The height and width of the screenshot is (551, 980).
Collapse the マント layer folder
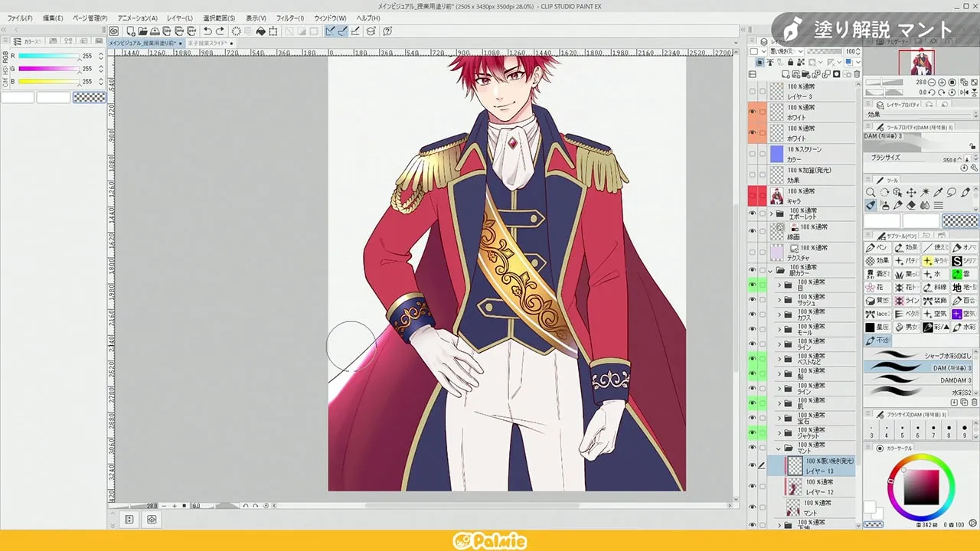(779, 448)
